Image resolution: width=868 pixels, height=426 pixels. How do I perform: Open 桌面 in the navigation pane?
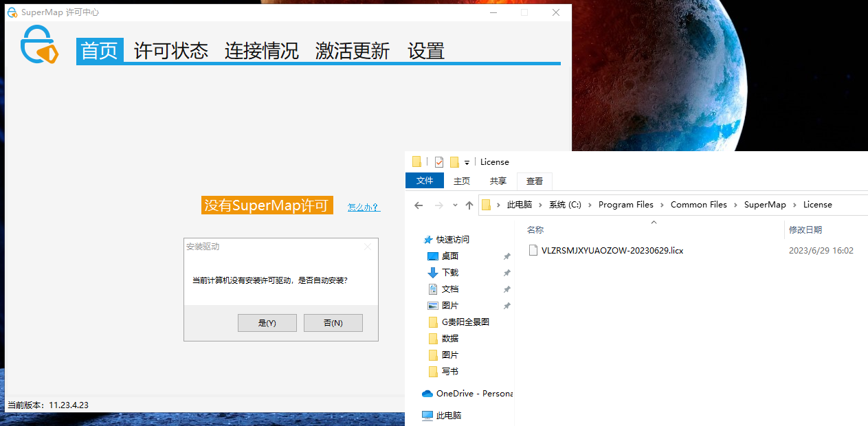click(450, 256)
